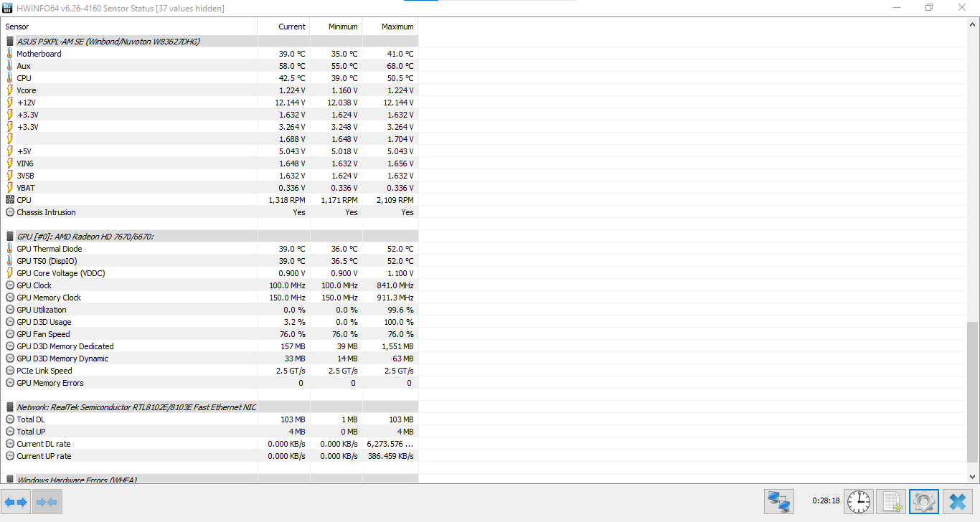Click the chip icon beside ASUS P5KPL-AM SE header
The image size is (980, 522).
tap(10, 42)
